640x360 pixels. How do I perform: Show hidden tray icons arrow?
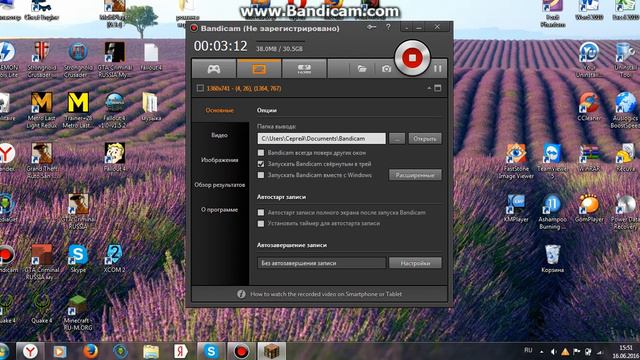[x=542, y=351]
